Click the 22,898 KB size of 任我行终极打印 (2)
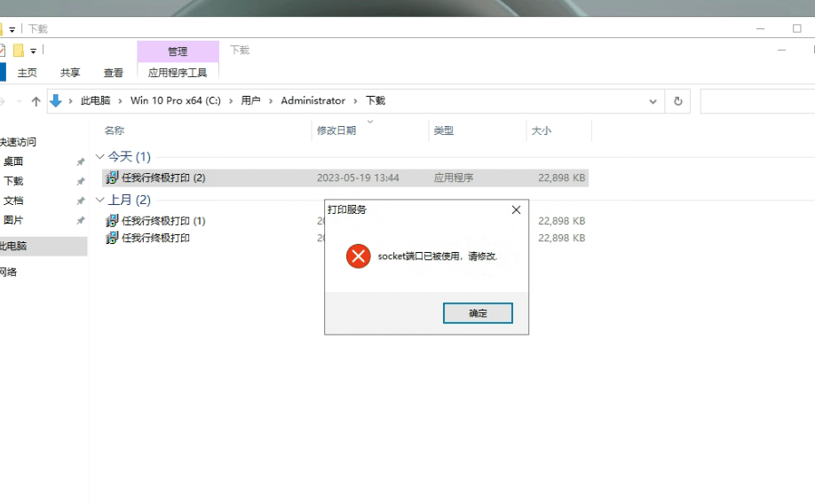The width and height of the screenshot is (815, 504). point(561,177)
